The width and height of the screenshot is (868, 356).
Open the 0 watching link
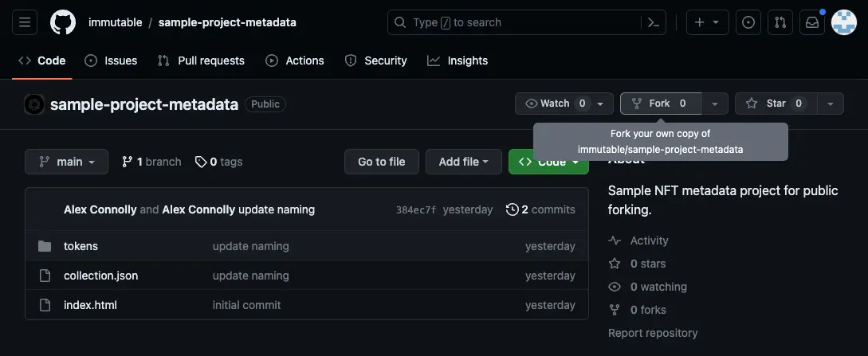tap(658, 287)
